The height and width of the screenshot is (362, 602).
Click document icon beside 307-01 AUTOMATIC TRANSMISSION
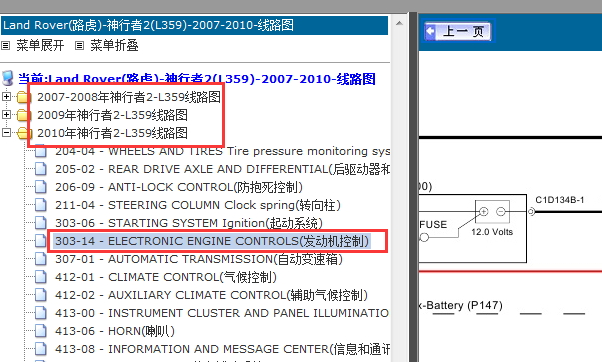tap(41, 259)
